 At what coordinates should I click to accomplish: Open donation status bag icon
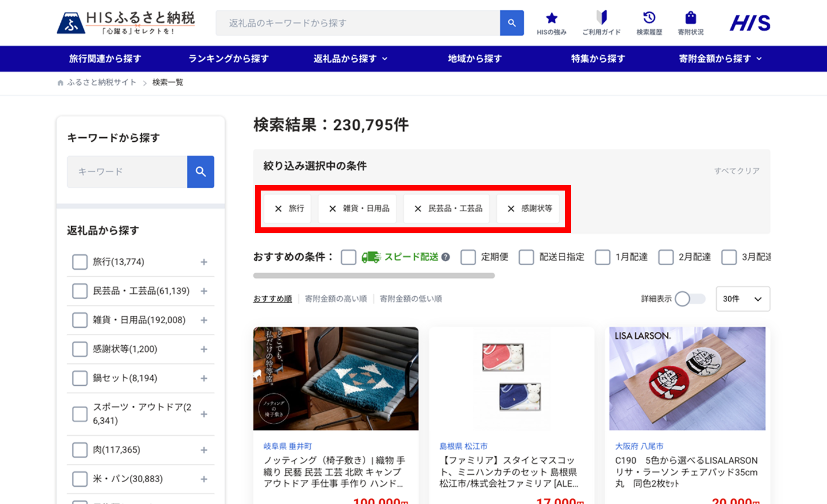point(690,18)
